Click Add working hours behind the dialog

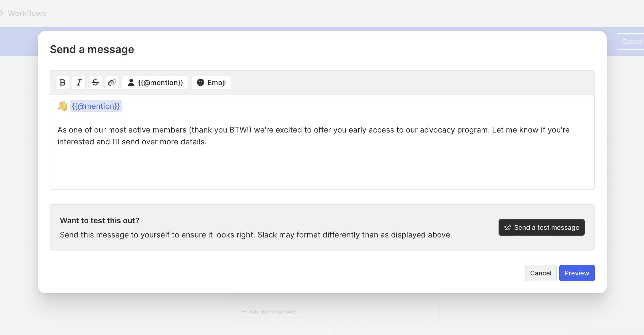tap(269, 312)
